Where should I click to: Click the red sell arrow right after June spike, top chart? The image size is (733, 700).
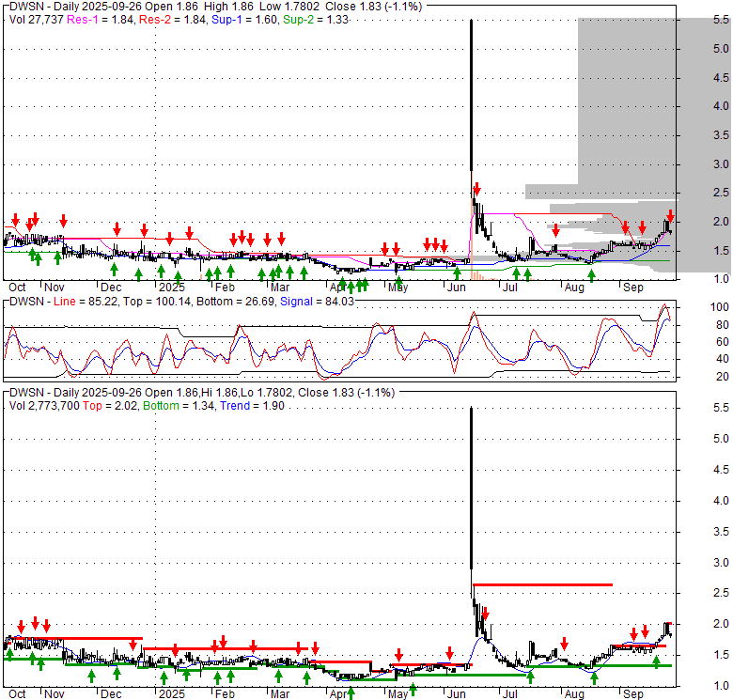476,189
